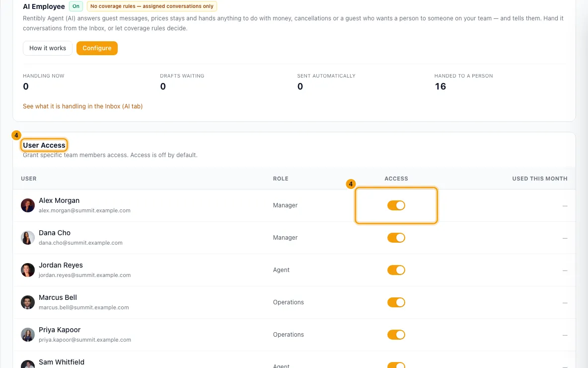Click the USED THIS MONTH column header
This screenshot has height=368, width=588.
pos(540,179)
